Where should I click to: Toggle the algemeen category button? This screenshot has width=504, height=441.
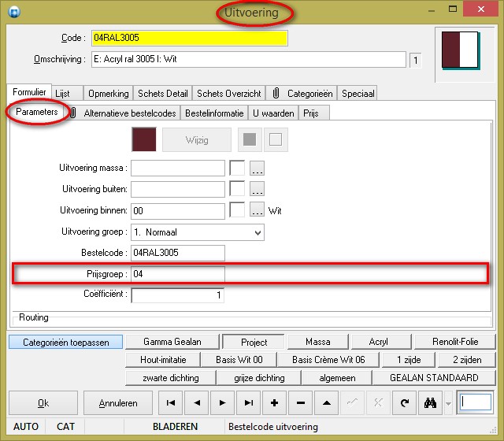coord(337,378)
